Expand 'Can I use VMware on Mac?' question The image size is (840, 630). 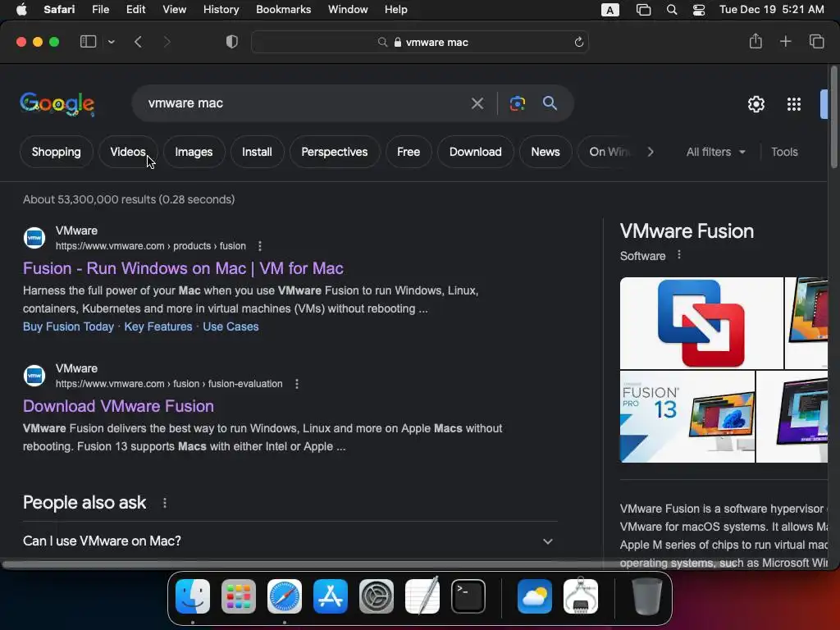pyautogui.click(x=290, y=541)
